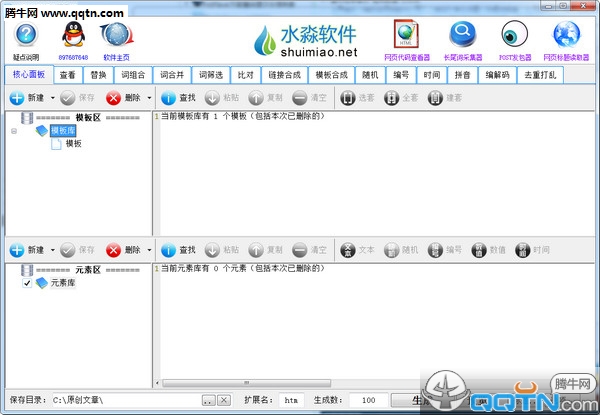The height and width of the screenshot is (415, 600).
Task: Collapse the 模板库 tree node
Action: click(14, 131)
